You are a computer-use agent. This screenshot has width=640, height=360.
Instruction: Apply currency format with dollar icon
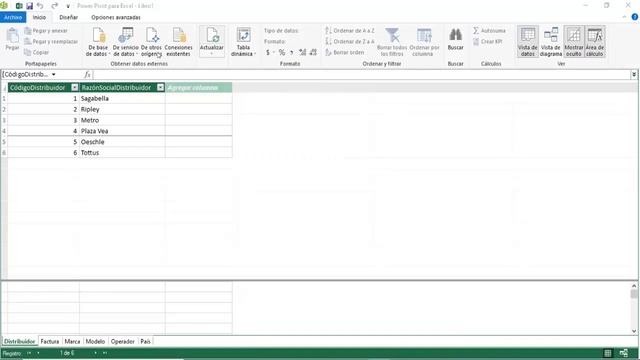click(268, 52)
